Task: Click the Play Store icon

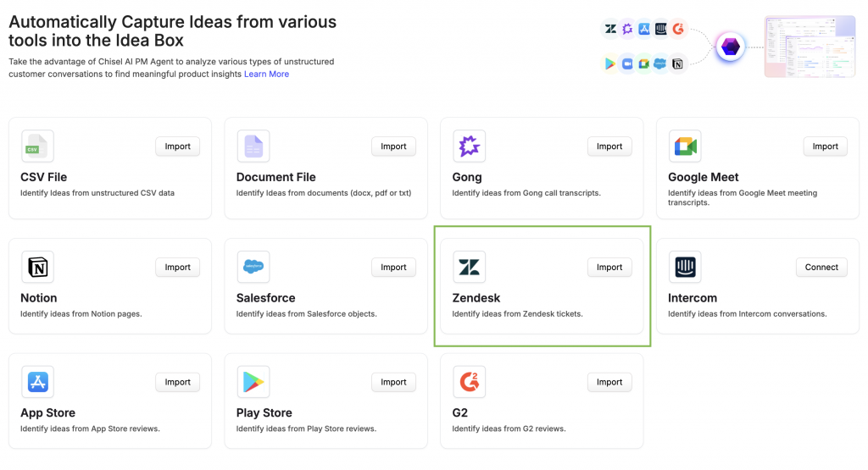Action: (x=253, y=383)
